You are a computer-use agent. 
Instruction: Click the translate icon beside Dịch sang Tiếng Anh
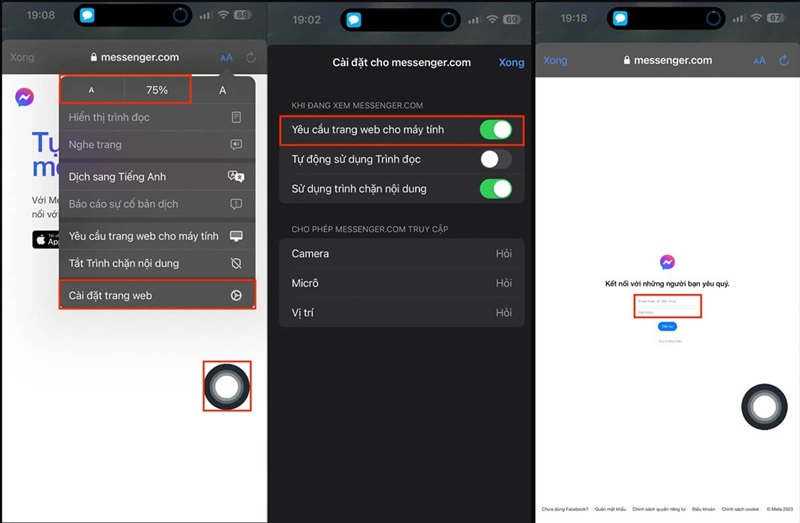coord(236,177)
